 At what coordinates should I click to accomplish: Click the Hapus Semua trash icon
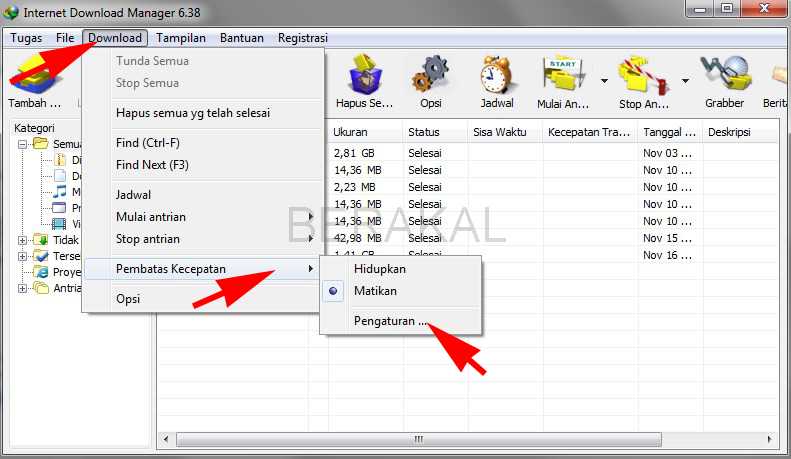tap(364, 75)
